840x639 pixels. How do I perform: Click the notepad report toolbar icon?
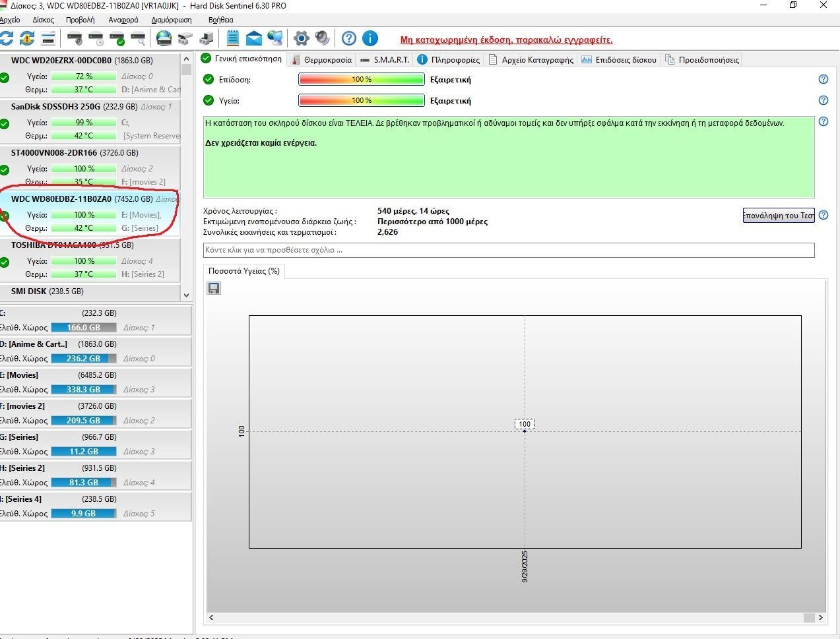(233, 38)
